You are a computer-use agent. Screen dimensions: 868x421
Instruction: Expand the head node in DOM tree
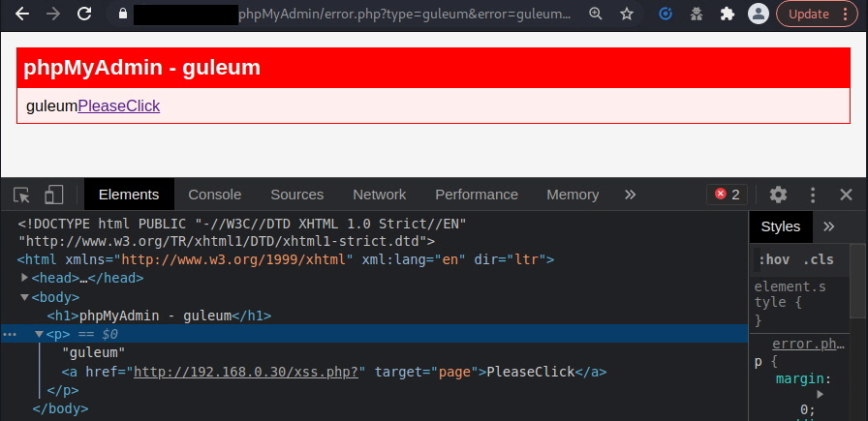(24, 277)
